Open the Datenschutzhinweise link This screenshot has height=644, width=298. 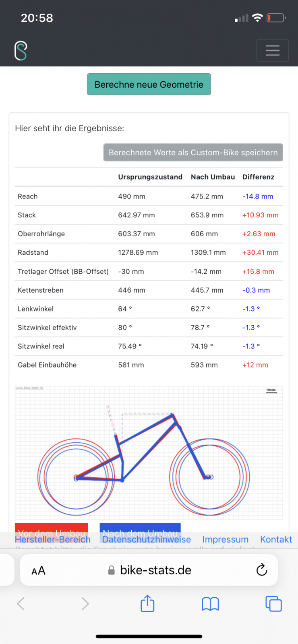pyautogui.click(x=146, y=540)
